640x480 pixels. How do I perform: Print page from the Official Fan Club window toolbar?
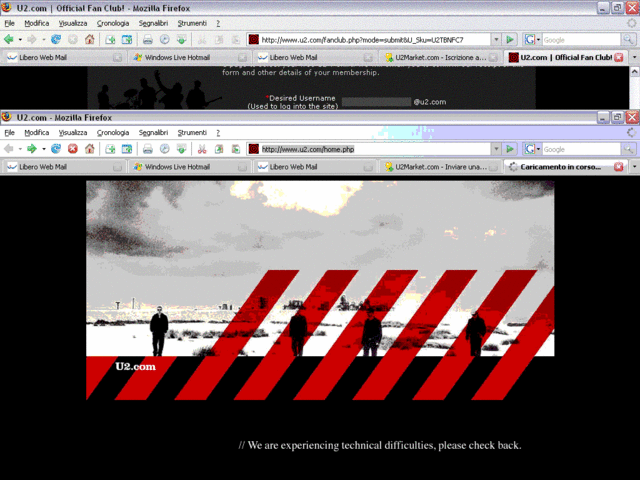(x=148, y=40)
